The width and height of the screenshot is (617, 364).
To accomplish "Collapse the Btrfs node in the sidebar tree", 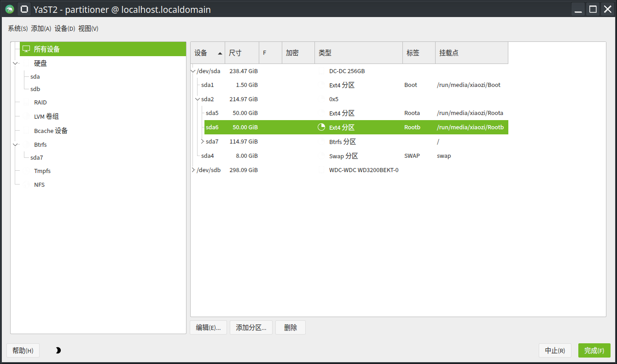I will 16,144.
